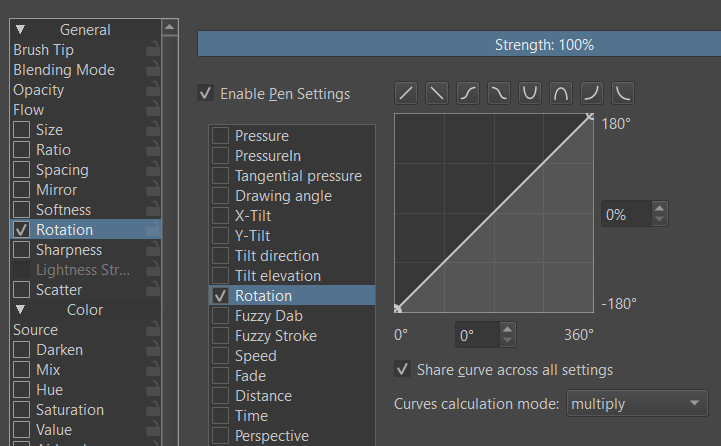
Task: Select Blending Mode in the settings list
Action: click(x=64, y=70)
